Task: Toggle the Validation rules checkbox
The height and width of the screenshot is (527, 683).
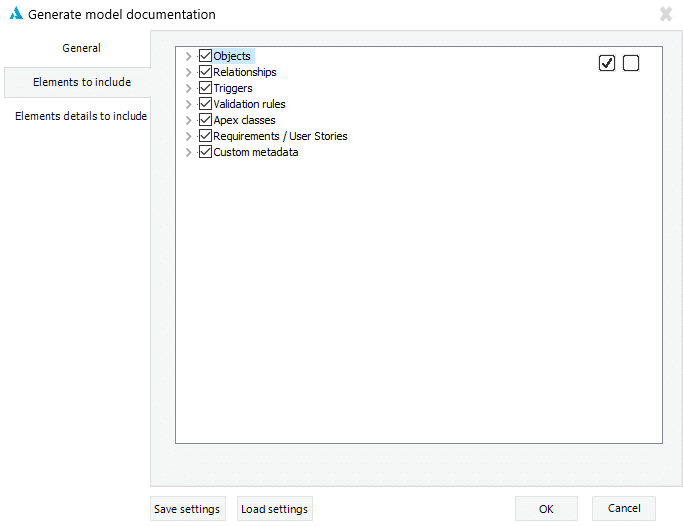Action: click(x=206, y=104)
